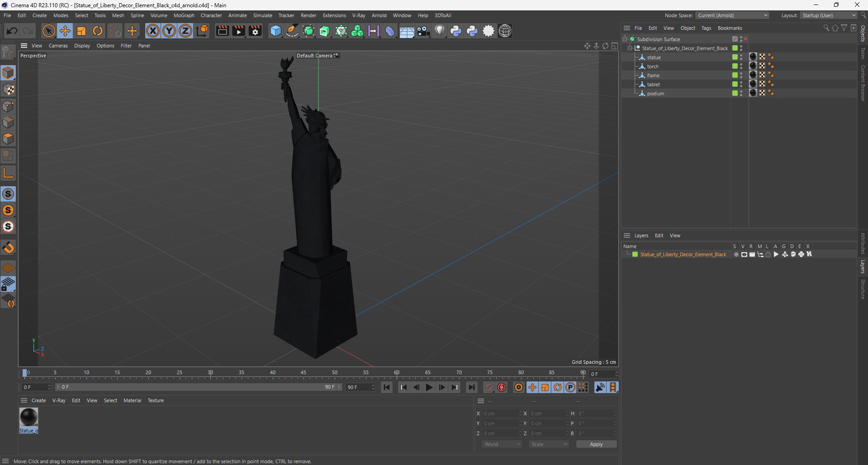This screenshot has width=868, height=465.
Task: Click frame 45 on the timeline ruler
Action: 304,373
